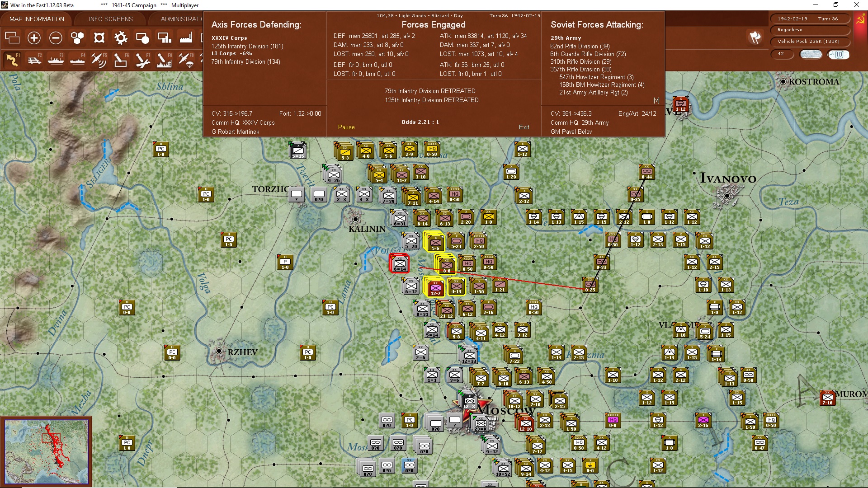Select the yellow-highlighted 12-7 Soviet unit
The height and width of the screenshot is (488, 868).
435,287
